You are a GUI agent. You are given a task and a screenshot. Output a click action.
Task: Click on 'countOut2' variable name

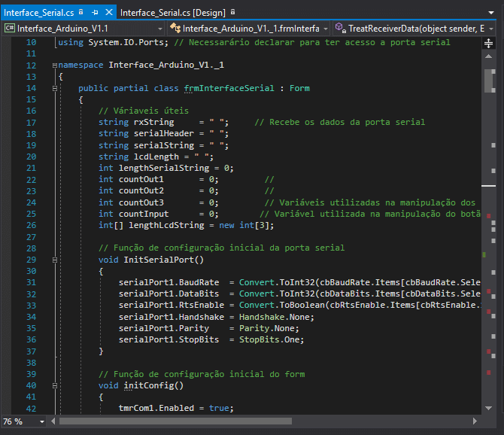coord(141,190)
